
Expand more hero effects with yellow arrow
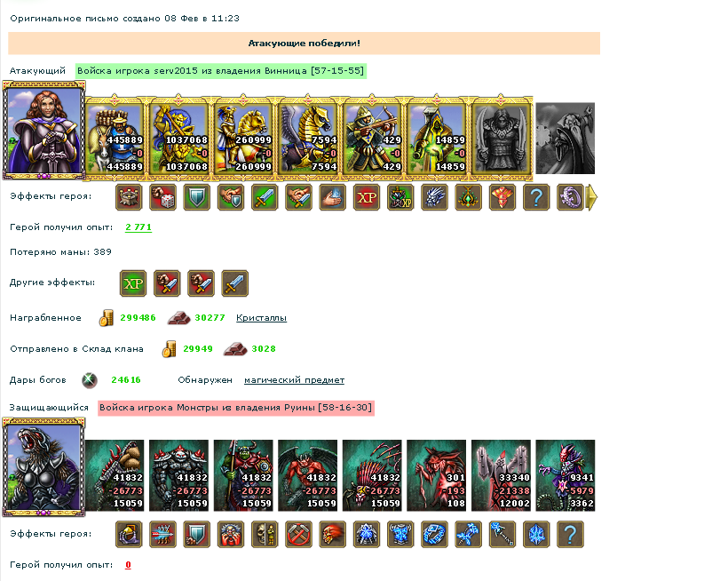tap(592, 197)
